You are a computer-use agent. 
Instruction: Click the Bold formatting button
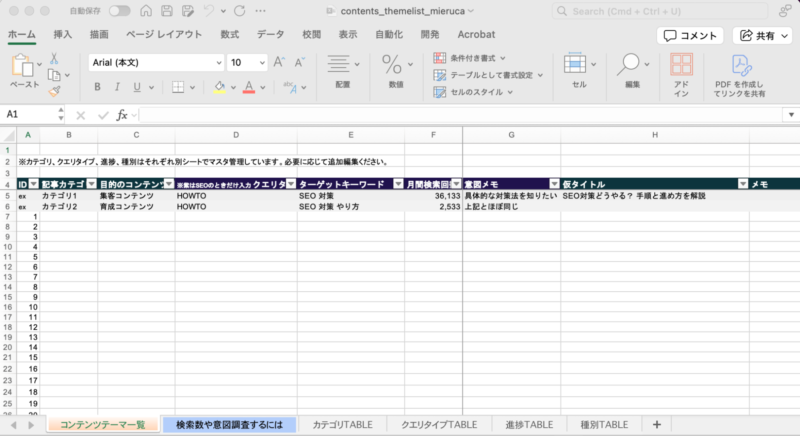pyautogui.click(x=96, y=87)
